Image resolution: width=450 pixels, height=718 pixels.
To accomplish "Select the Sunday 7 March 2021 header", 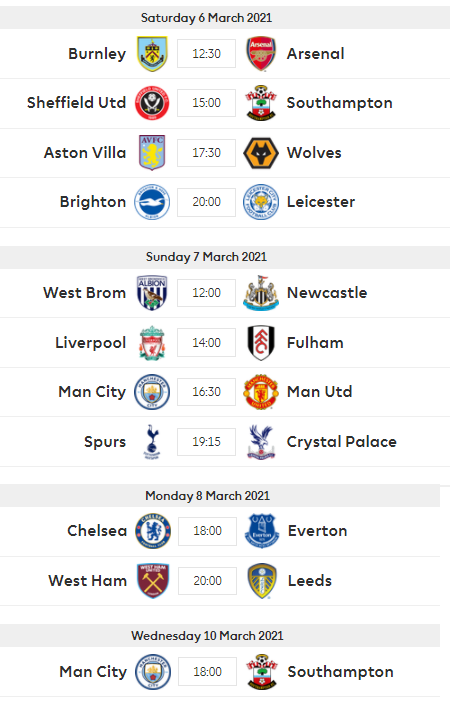I will click(x=225, y=257).
